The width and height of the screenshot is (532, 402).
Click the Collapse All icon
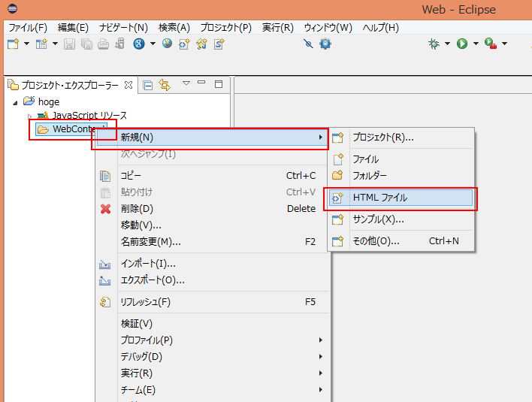pyautogui.click(x=147, y=85)
